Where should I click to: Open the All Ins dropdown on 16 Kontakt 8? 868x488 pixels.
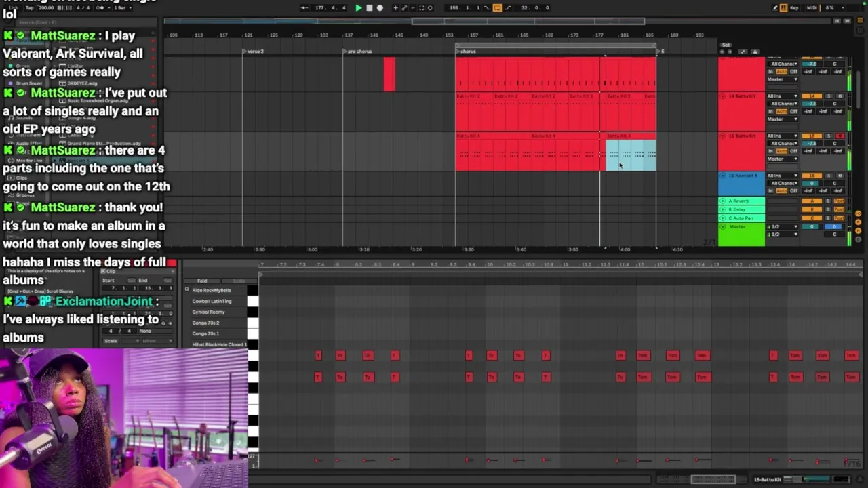tap(783, 176)
